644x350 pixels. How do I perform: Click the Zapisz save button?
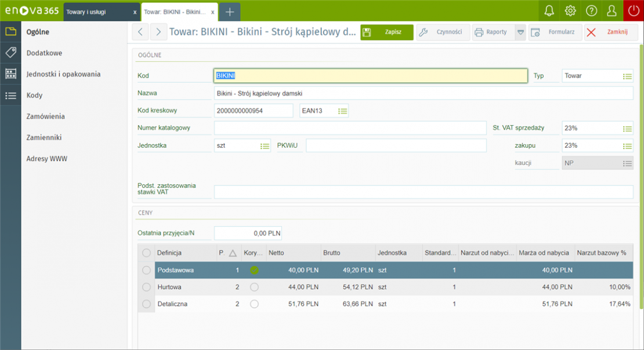[387, 32]
